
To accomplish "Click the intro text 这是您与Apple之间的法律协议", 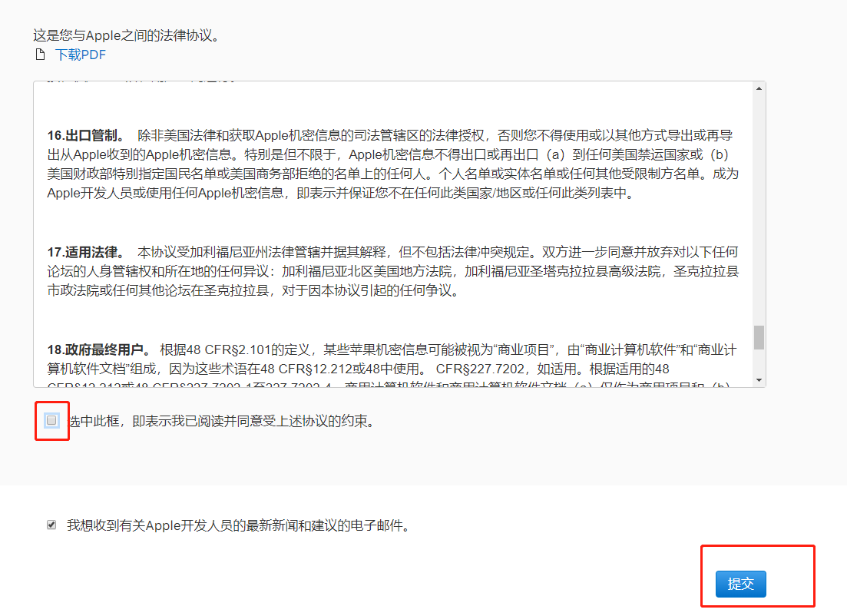I will pos(126,35).
